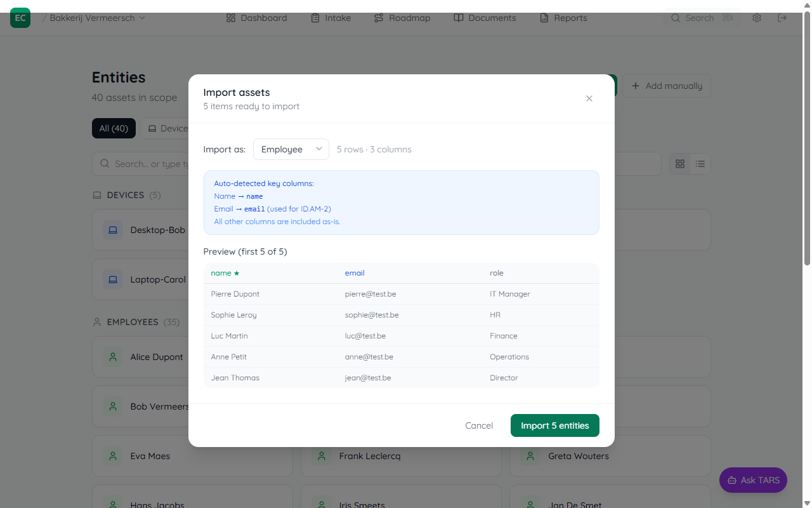This screenshot has height=508, width=812.
Task: Open the Dashboard section
Action: [x=256, y=18]
